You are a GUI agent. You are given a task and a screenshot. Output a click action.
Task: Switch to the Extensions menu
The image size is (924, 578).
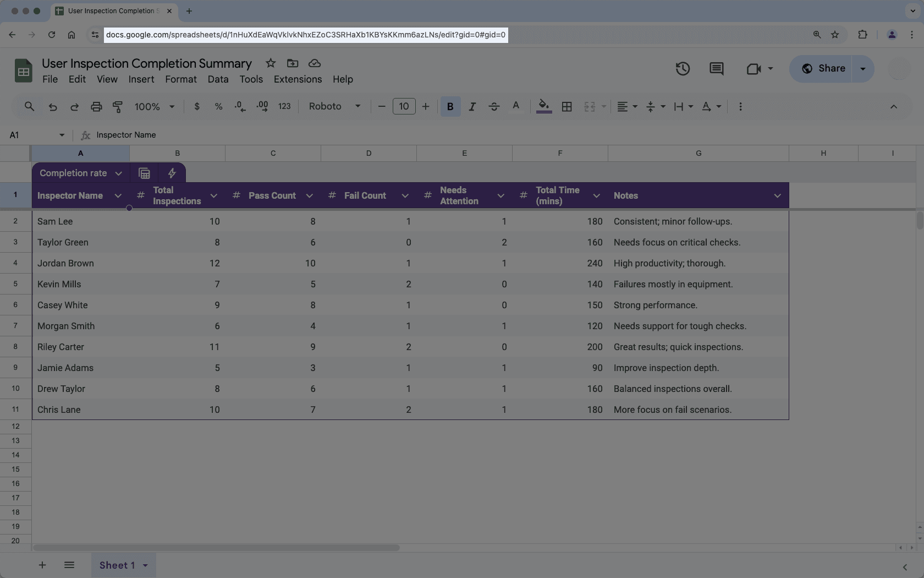[297, 79]
